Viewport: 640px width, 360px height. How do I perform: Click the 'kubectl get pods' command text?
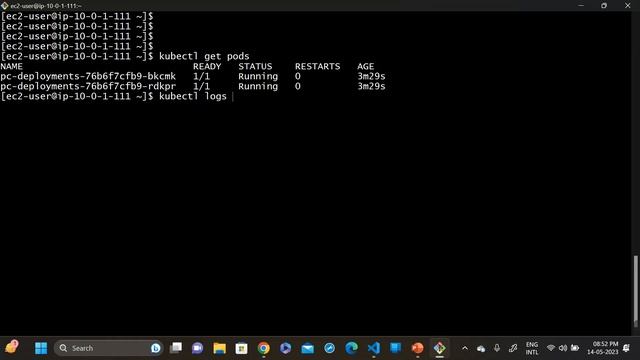(204, 56)
